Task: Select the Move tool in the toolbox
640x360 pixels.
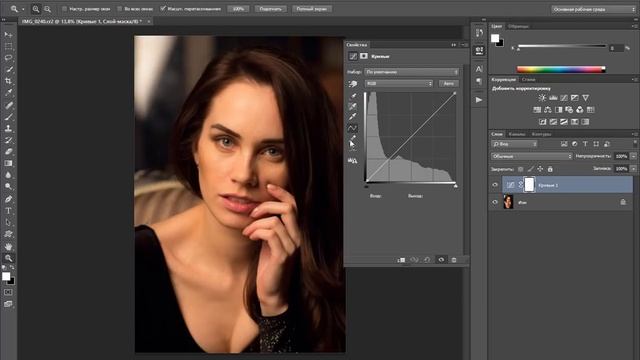Action: point(8,35)
